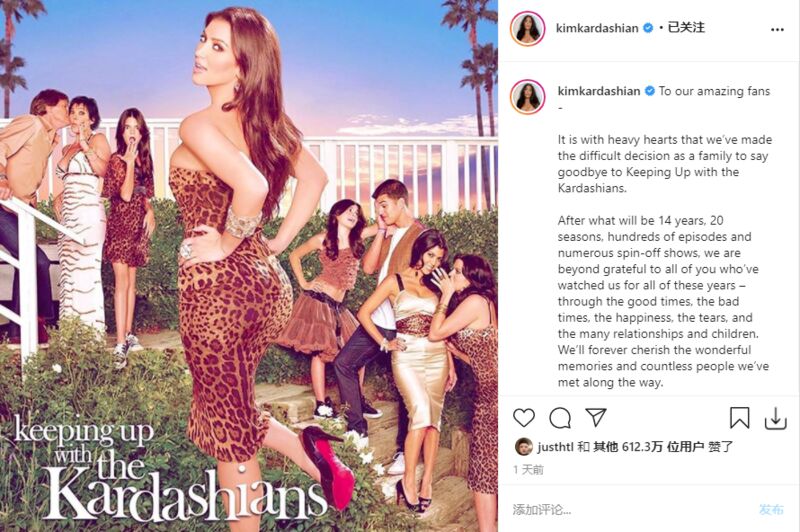
Task: Open the justhtl profile link
Action: click(x=556, y=447)
